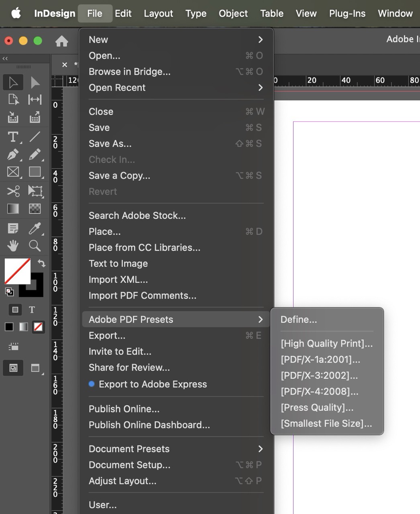
Task: Select the Direct Selection tool
Action: [x=35, y=82]
